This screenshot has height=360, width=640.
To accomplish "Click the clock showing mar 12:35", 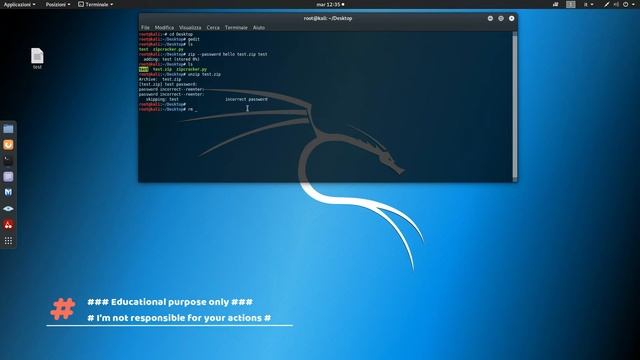I will coord(330,4).
